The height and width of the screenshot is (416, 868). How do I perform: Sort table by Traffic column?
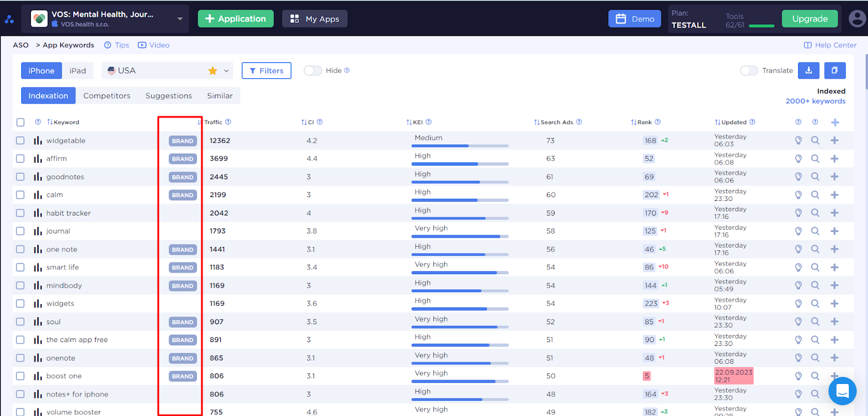(x=210, y=122)
